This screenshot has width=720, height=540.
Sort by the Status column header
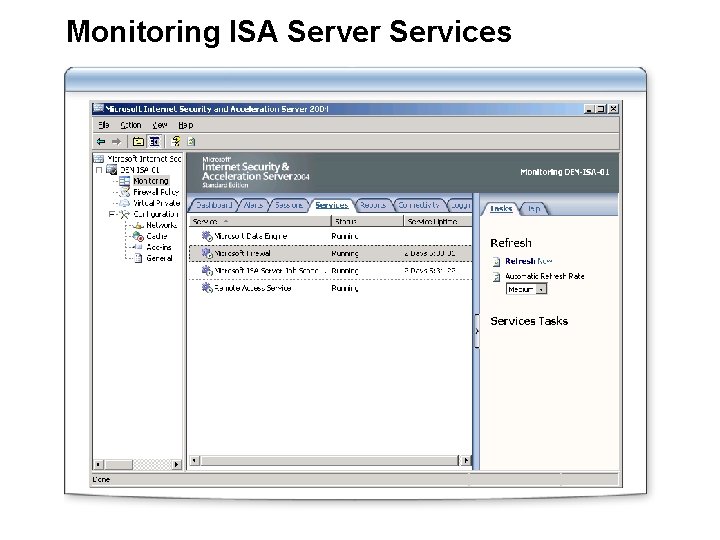coord(367,221)
